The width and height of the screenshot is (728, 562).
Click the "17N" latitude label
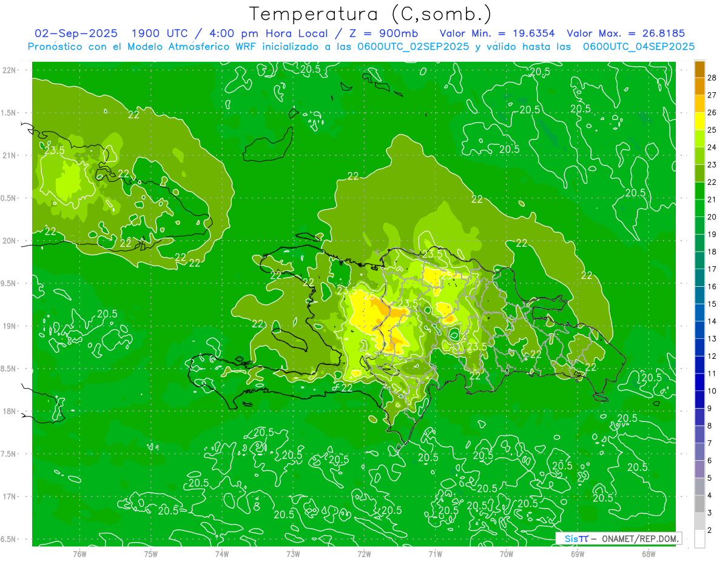[8, 497]
